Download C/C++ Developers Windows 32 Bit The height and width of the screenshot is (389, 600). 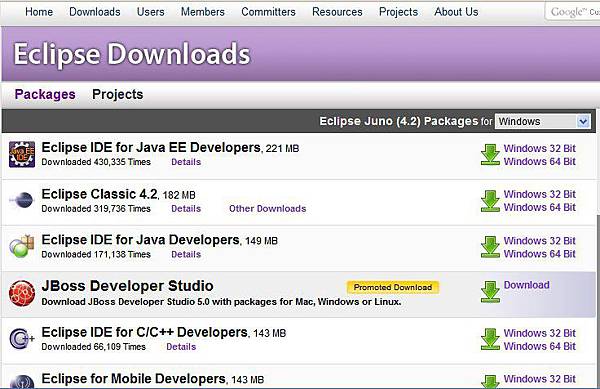[x=540, y=333]
